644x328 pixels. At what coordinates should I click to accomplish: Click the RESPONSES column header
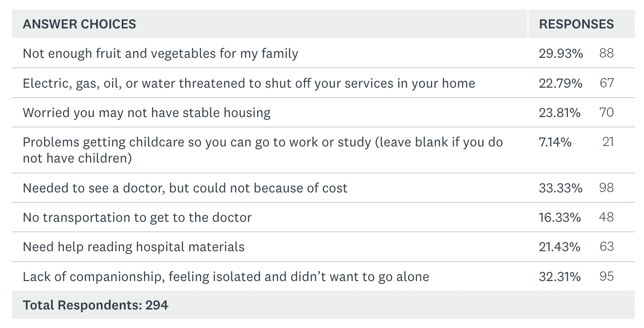tap(576, 24)
